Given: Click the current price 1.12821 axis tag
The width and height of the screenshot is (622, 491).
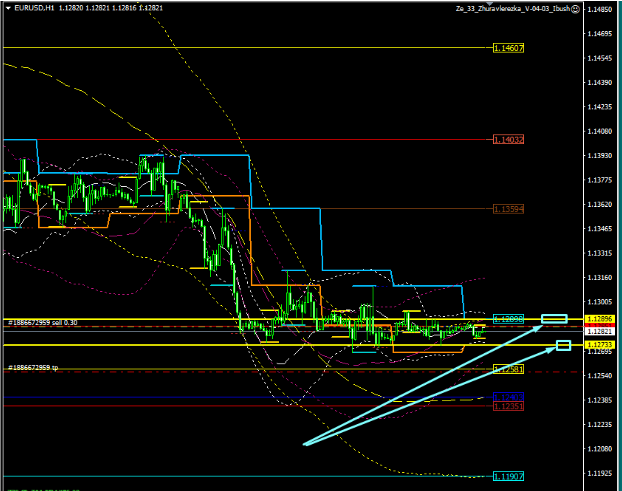Looking at the screenshot, I should [600, 331].
